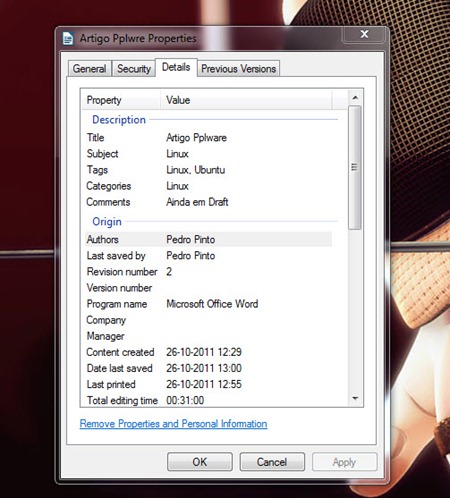450x498 pixels.
Task: Click the Tags value Linux, Ubuntu
Action: click(196, 170)
